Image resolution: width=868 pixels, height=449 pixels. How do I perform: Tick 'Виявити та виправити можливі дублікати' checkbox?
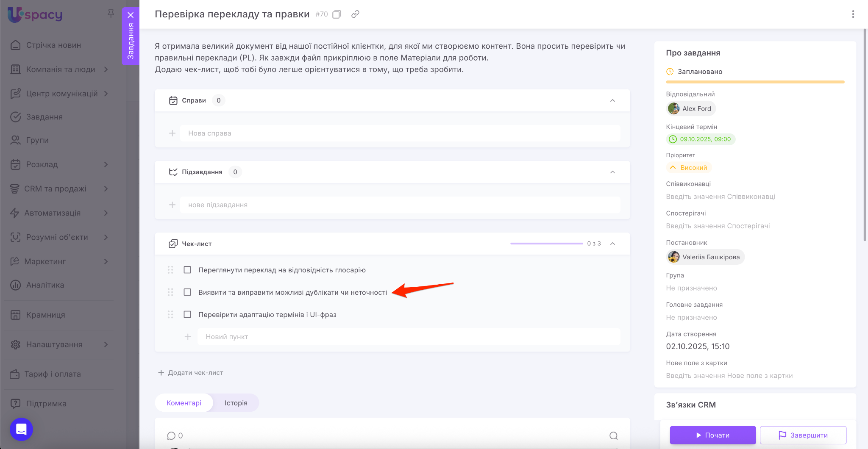pyautogui.click(x=187, y=292)
